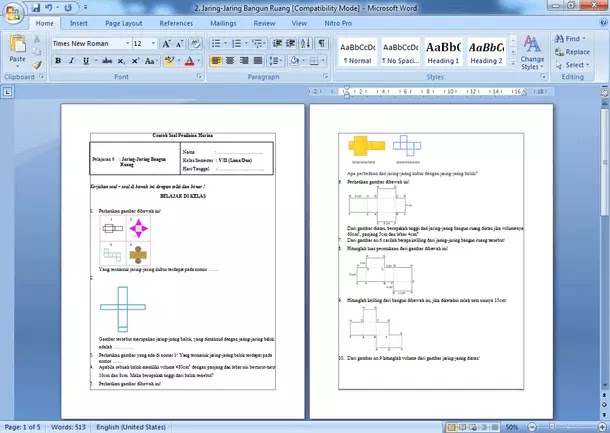Open the Page Layout ribbon tab
The height and width of the screenshot is (433, 610).
click(124, 23)
